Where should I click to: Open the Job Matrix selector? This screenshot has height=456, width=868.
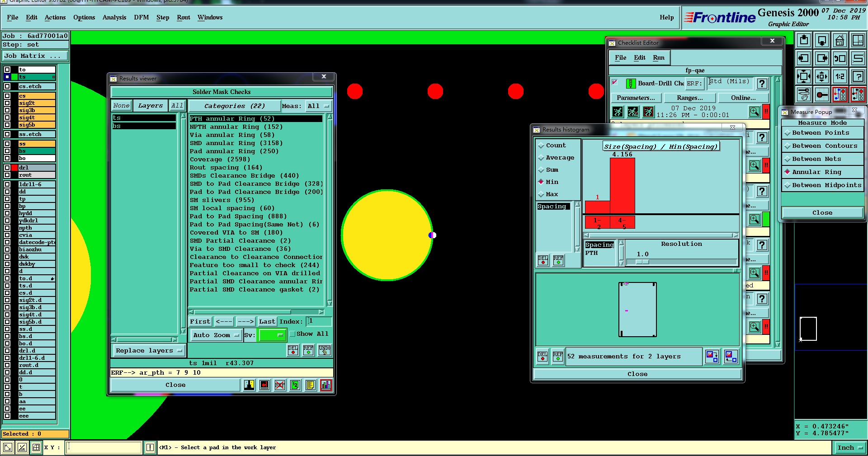coord(35,56)
